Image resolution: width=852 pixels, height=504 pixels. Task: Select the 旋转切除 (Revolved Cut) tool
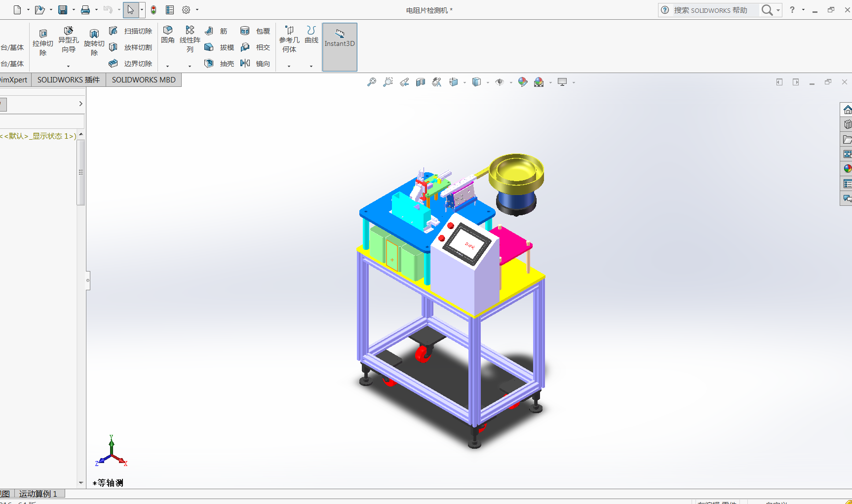pyautogui.click(x=94, y=42)
